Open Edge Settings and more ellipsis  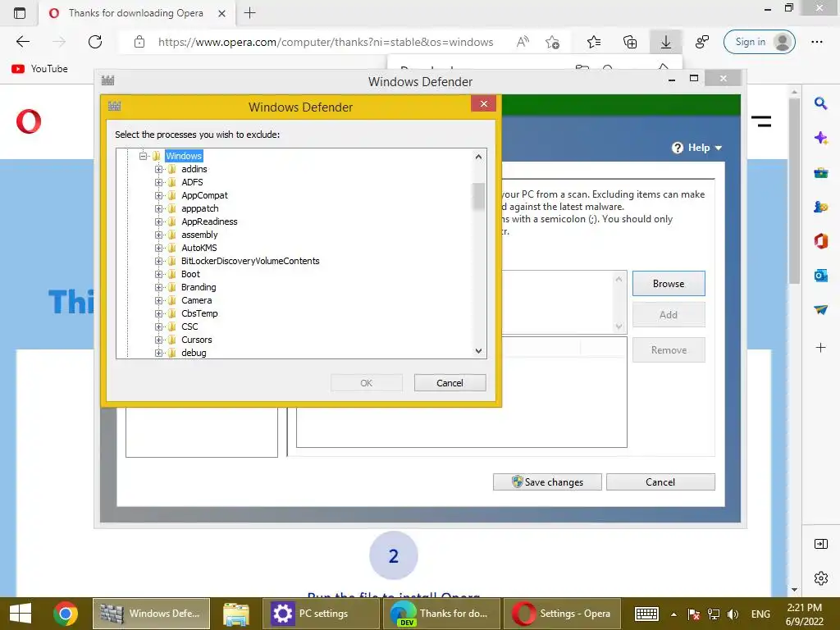tap(816, 42)
